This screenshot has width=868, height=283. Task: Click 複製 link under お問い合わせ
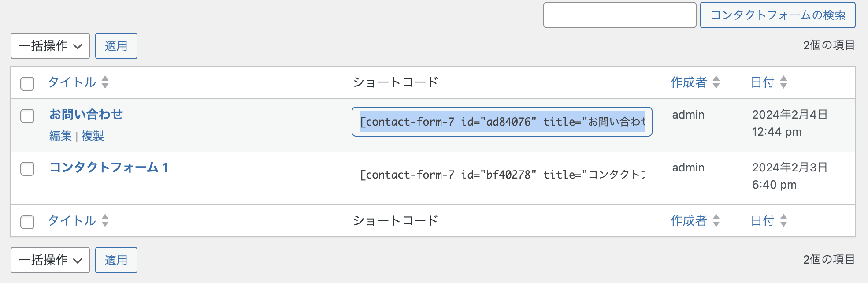(93, 136)
